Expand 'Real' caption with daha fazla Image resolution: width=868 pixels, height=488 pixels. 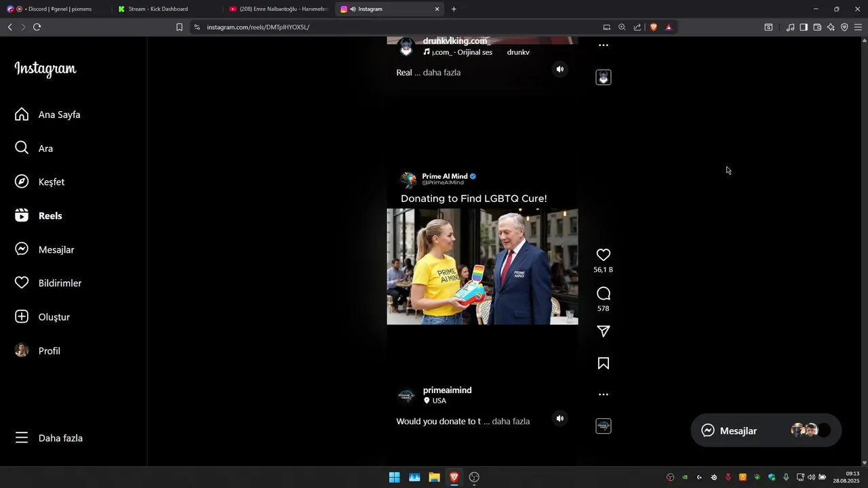441,73
